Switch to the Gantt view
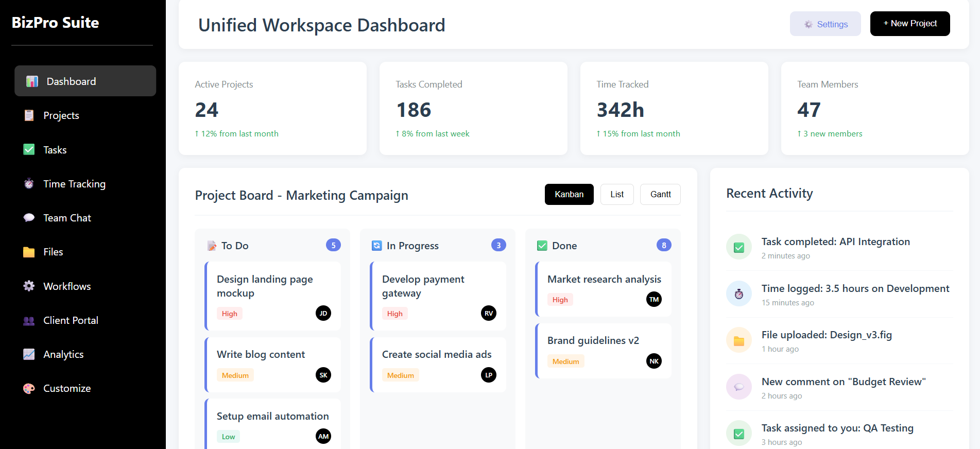Image resolution: width=980 pixels, height=449 pixels. pos(660,194)
